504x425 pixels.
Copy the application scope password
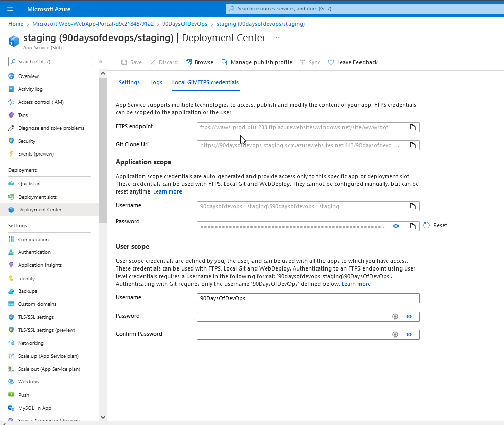coord(413,226)
